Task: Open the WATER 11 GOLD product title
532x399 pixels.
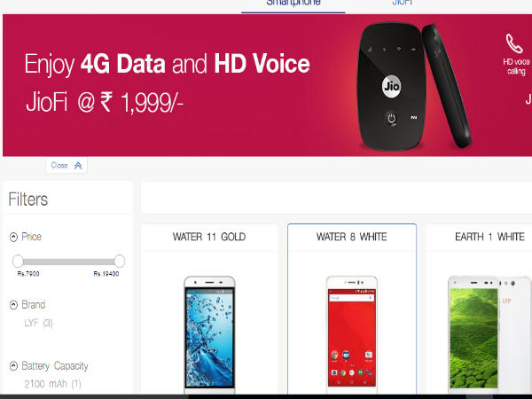Action: point(209,237)
